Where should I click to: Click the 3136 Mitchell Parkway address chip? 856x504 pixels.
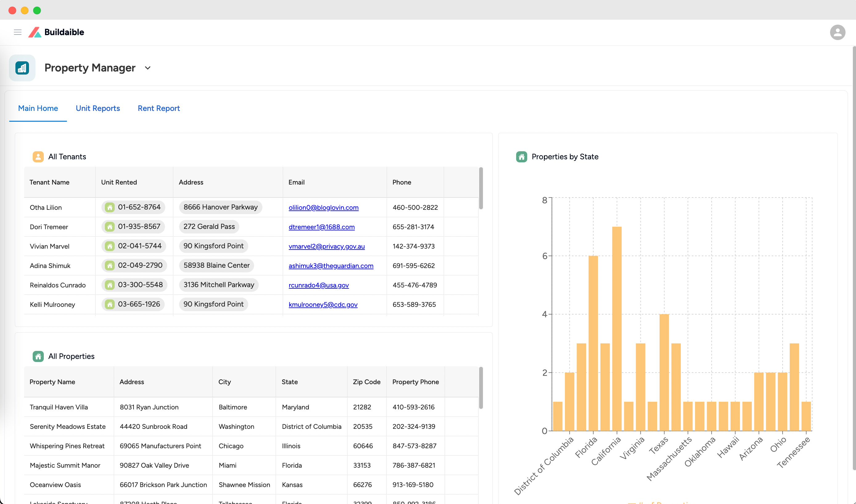click(x=219, y=285)
